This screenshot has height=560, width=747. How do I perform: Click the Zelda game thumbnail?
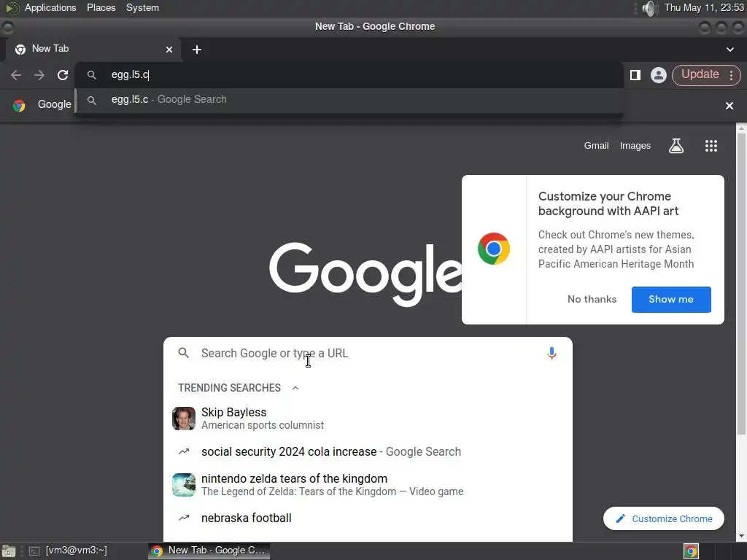pos(184,485)
